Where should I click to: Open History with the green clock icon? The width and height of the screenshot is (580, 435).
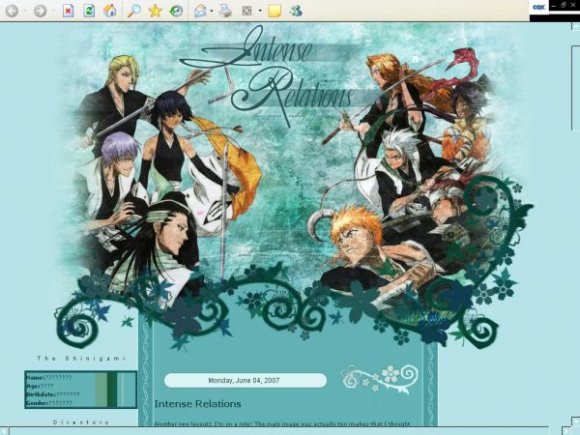tap(176, 11)
